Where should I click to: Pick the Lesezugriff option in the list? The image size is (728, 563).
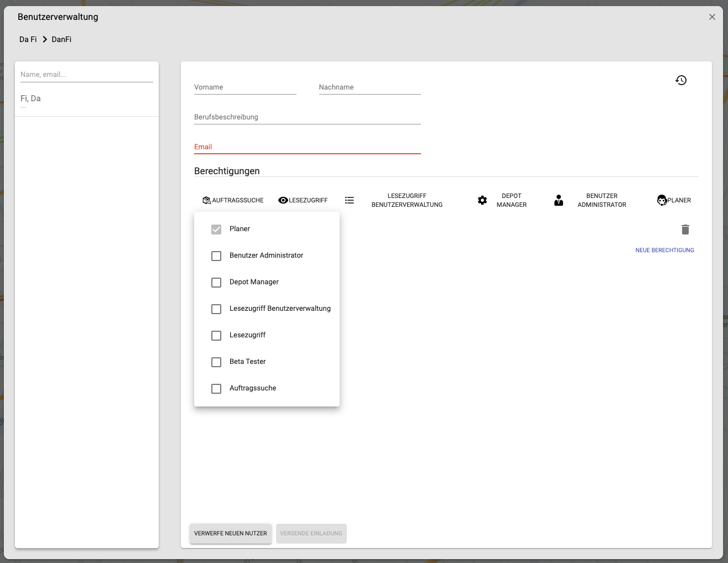267,335
